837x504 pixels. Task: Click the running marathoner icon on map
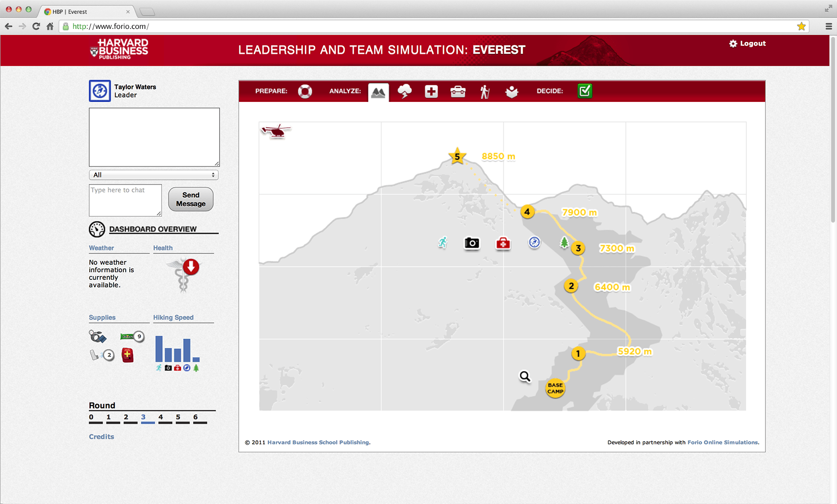pos(443,242)
